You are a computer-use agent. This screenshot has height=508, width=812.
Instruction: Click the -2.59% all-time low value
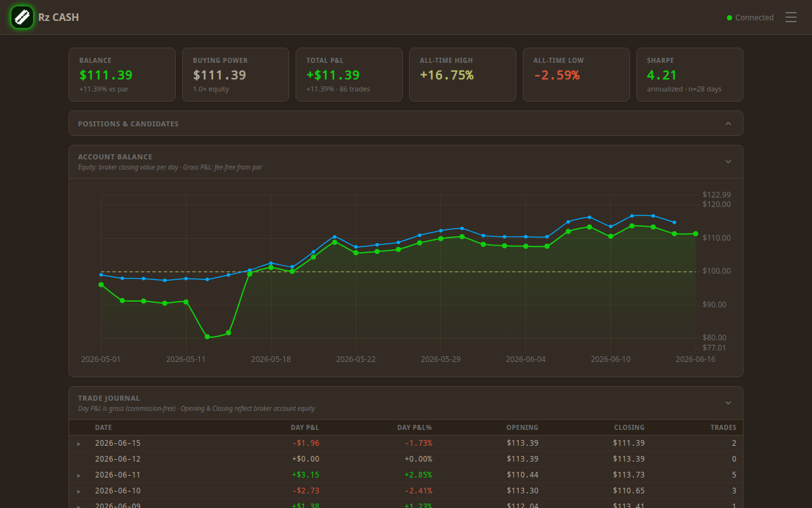pyautogui.click(x=556, y=75)
